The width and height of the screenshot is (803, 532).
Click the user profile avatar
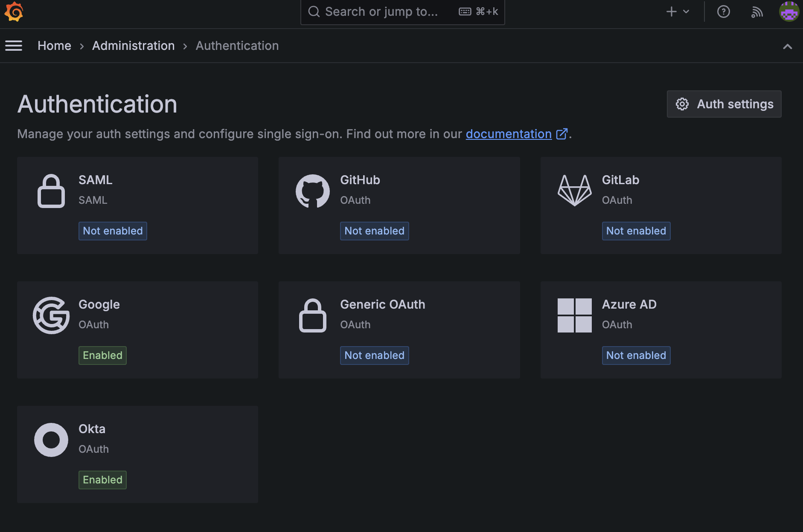pos(788,12)
